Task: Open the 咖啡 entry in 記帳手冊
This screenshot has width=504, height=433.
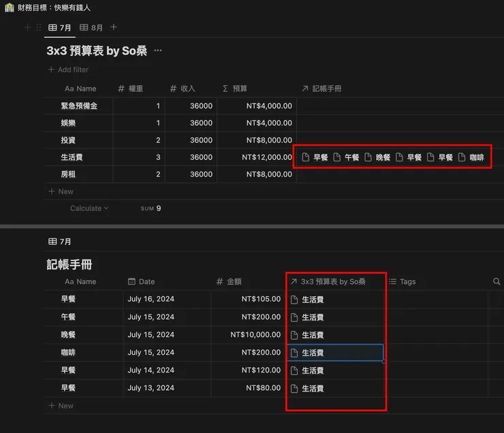Action: 68,353
